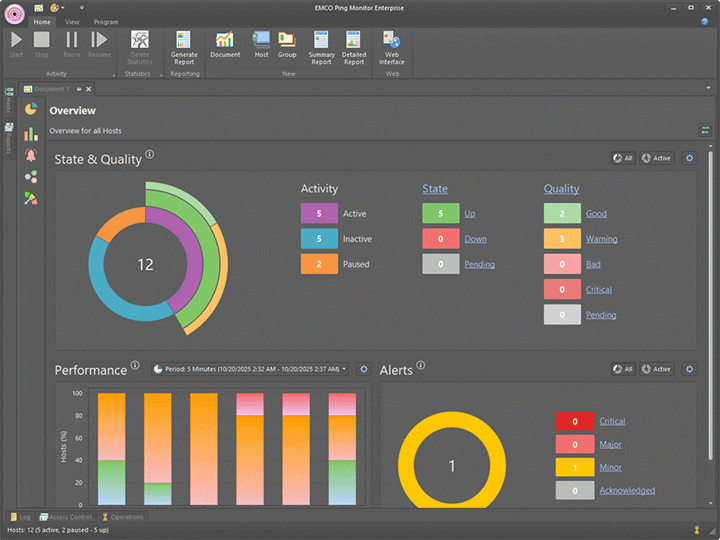Toggle All filter in Alerts panel
This screenshot has width=720, height=540.
[623, 369]
